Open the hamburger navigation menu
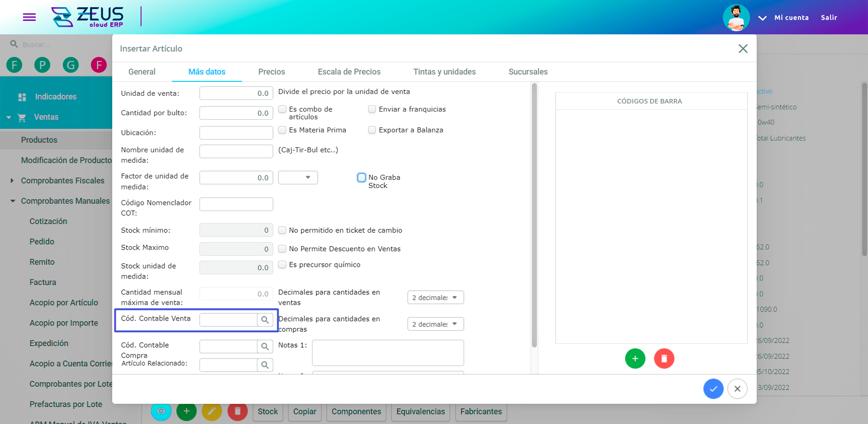 click(29, 17)
